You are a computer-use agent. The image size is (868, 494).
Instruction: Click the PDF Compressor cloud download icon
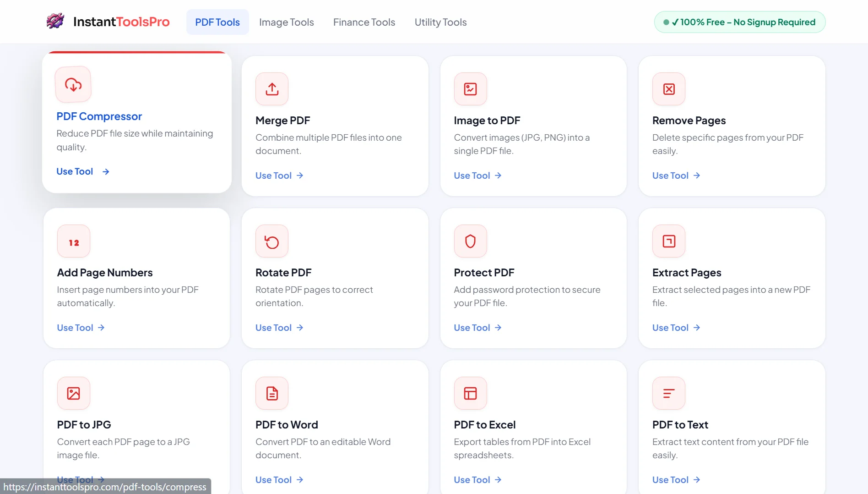[73, 84]
